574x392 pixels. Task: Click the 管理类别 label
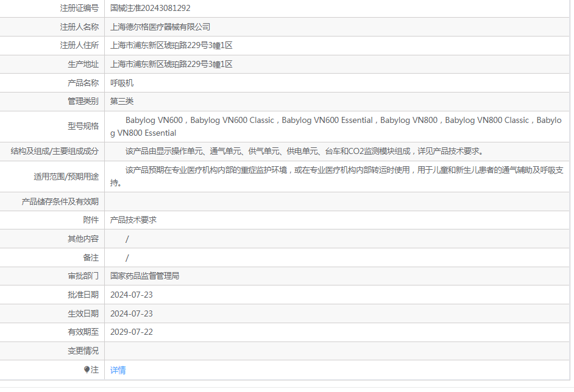pyautogui.click(x=83, y=101)
